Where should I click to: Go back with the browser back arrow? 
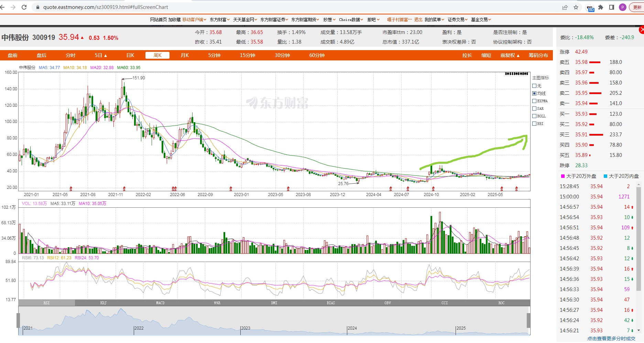3,7
